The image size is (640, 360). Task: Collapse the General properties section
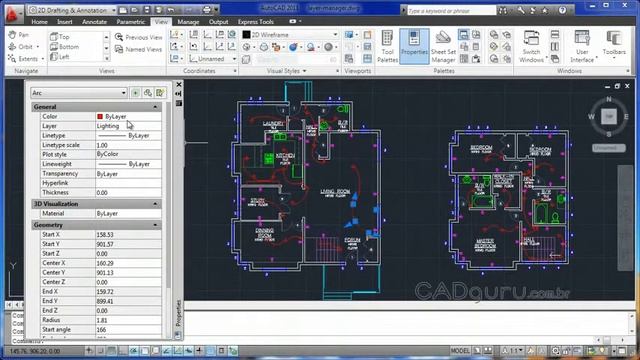pos(155,107)
